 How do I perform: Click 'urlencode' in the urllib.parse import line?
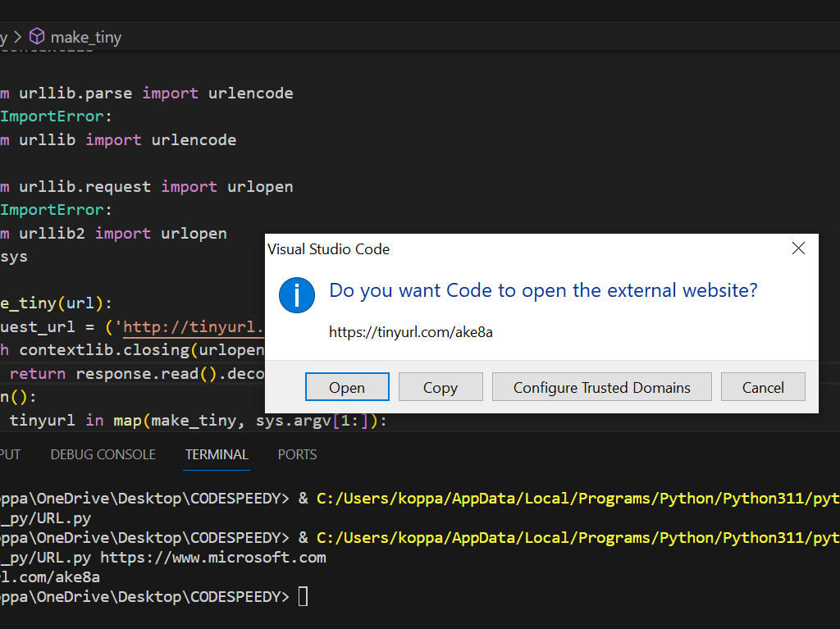(251, 93)
